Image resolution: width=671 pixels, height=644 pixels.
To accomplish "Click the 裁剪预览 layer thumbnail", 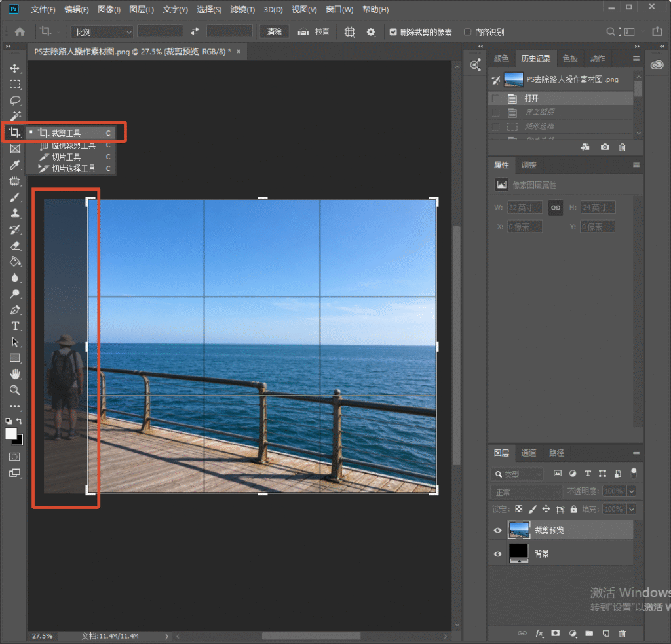I will tap(519, 530).
